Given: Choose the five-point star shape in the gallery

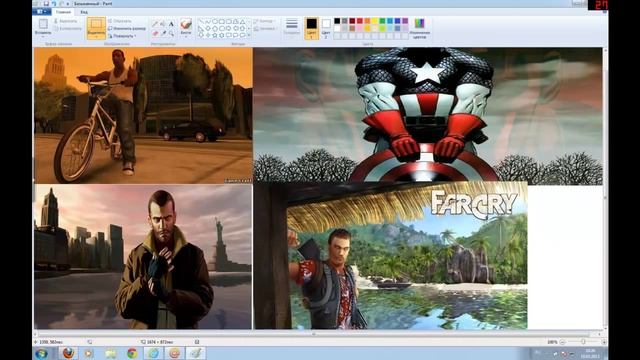Looking at the screenshot, I should 215,35.
